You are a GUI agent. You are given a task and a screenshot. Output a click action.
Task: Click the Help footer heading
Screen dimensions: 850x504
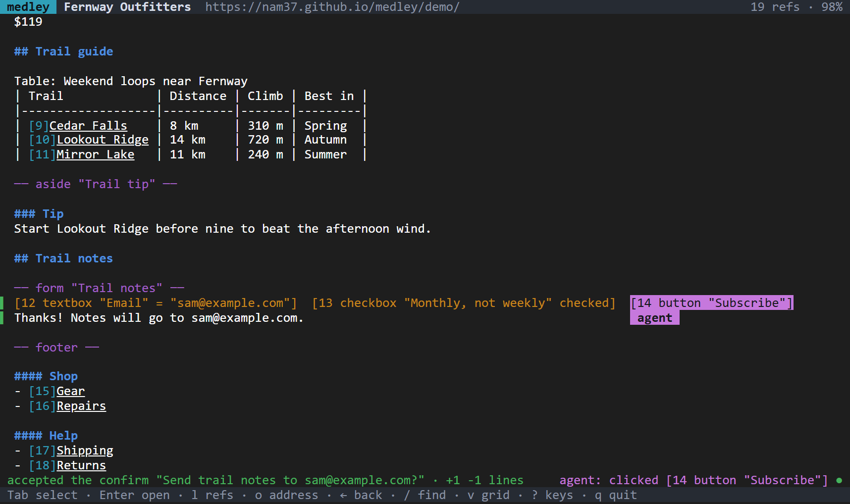46,436
